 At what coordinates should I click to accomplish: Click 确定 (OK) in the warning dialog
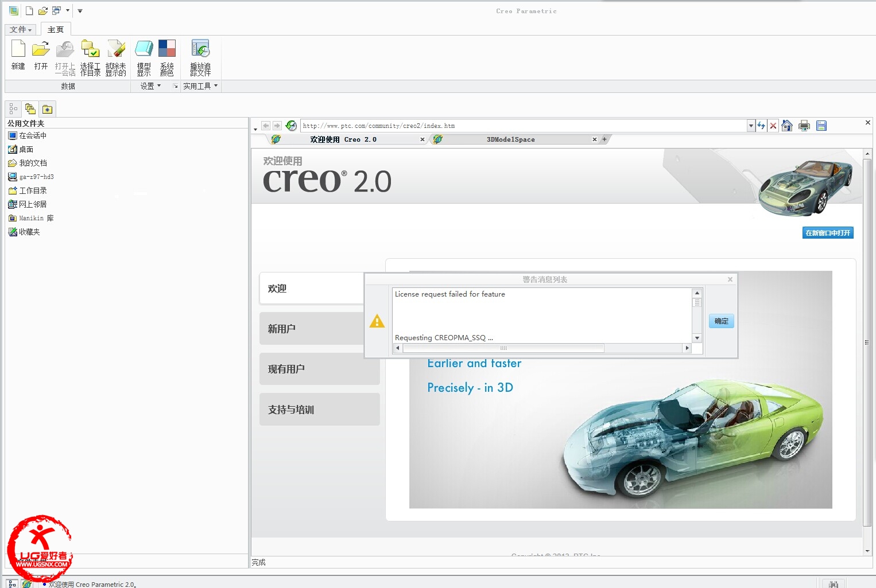722,321
